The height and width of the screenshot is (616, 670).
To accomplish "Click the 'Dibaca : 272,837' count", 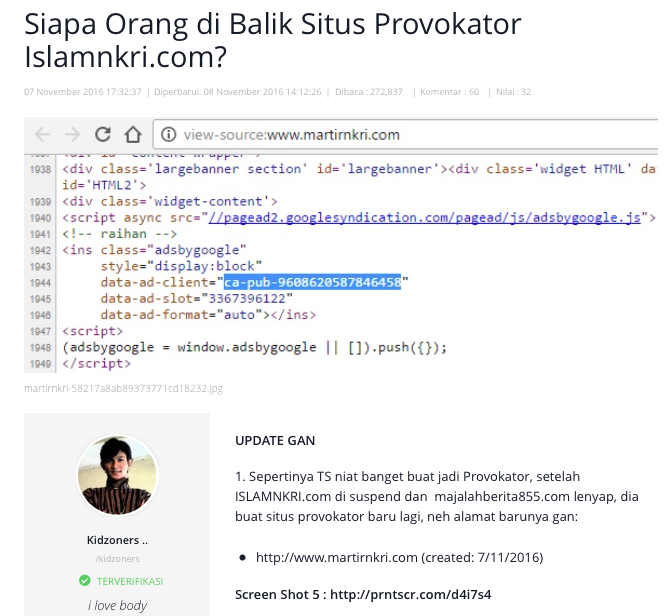I will click(x=369, y=92).
